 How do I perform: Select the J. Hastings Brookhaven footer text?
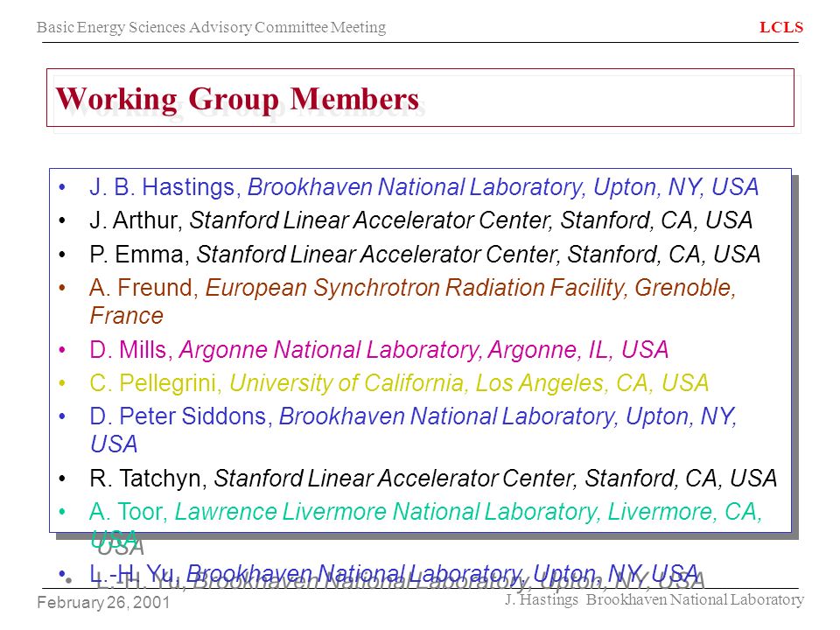654,599
